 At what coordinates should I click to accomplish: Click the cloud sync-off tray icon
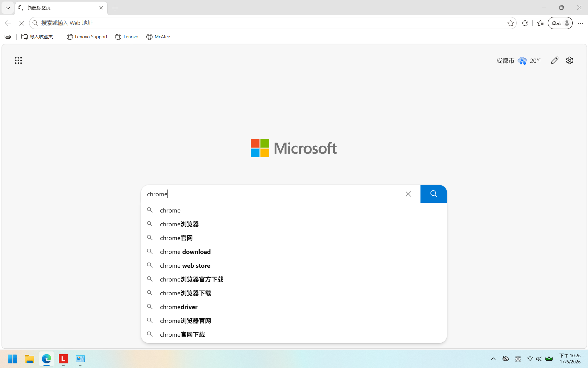point(506,359)
